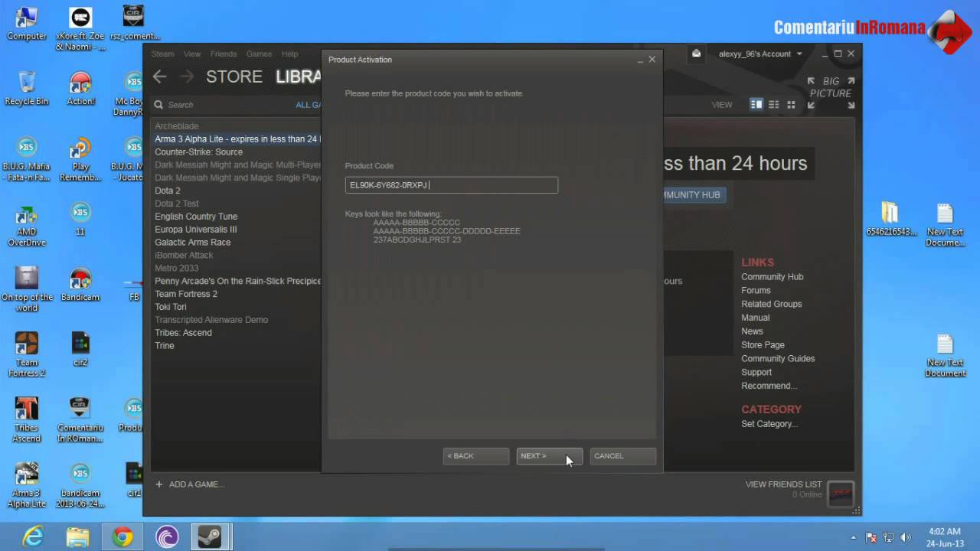Select the grid view icon beside VIEW

coord(791,105)
